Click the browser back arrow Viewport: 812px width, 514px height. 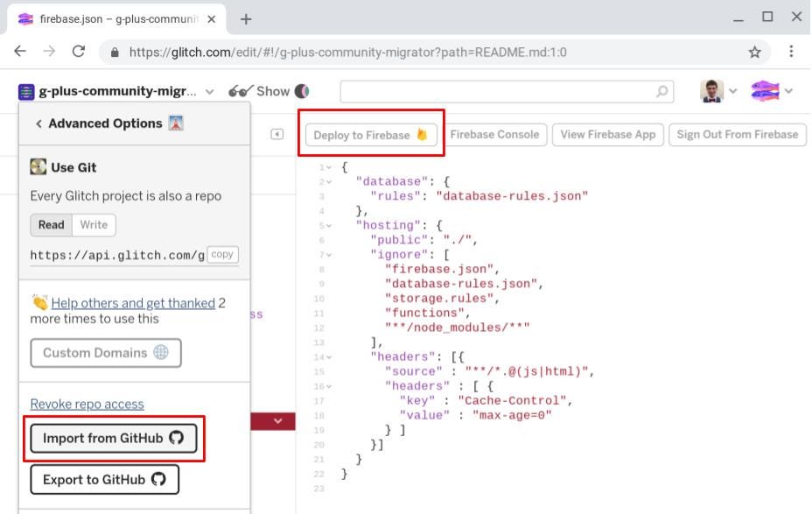coord(20,52)
